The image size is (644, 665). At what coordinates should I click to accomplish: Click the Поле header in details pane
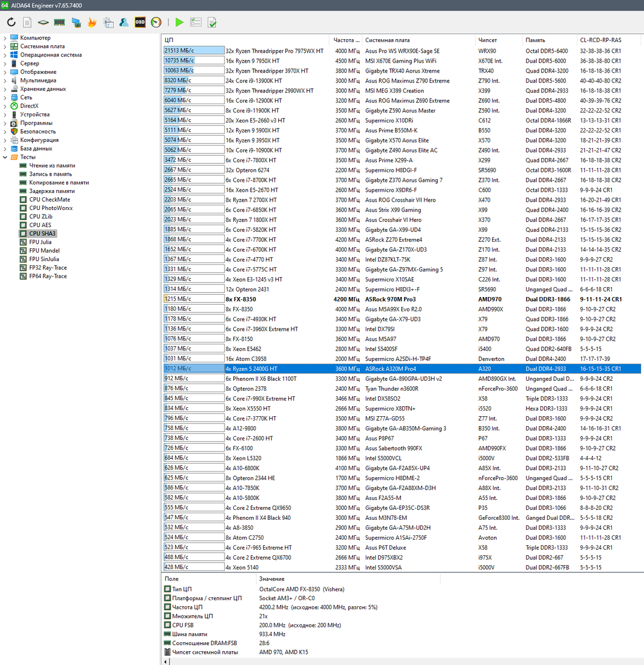pos(209,579)
